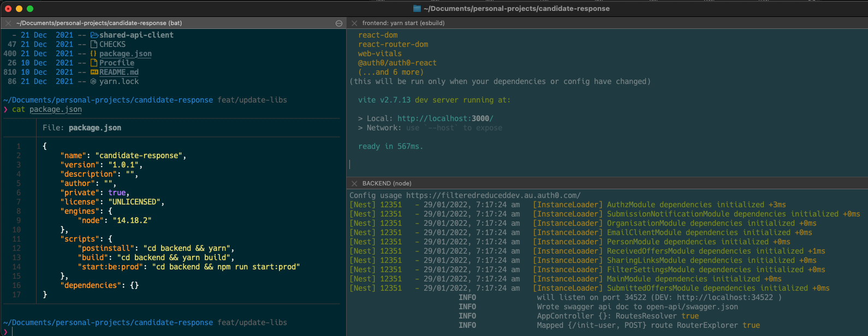Screen dimensions: 868x336
Task: Click Procfile in the file listing
Action: 117,63
